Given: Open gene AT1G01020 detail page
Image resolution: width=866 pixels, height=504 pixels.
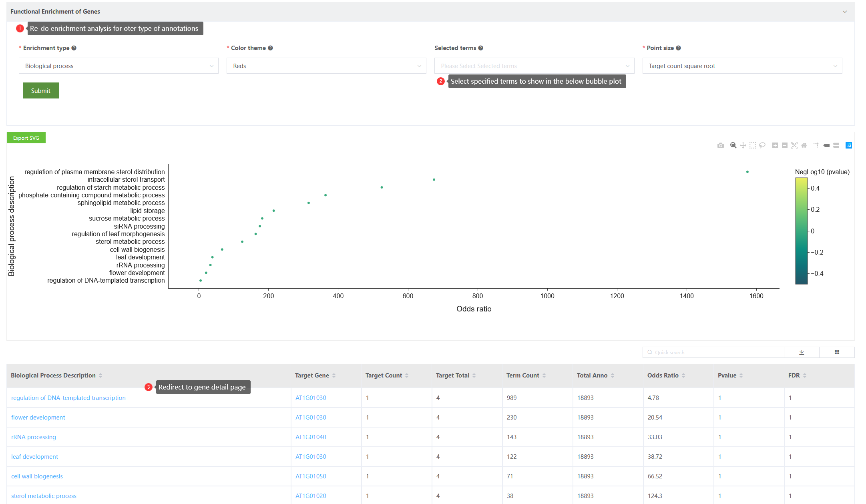Looking at the screenshot, I should point(311,496).
